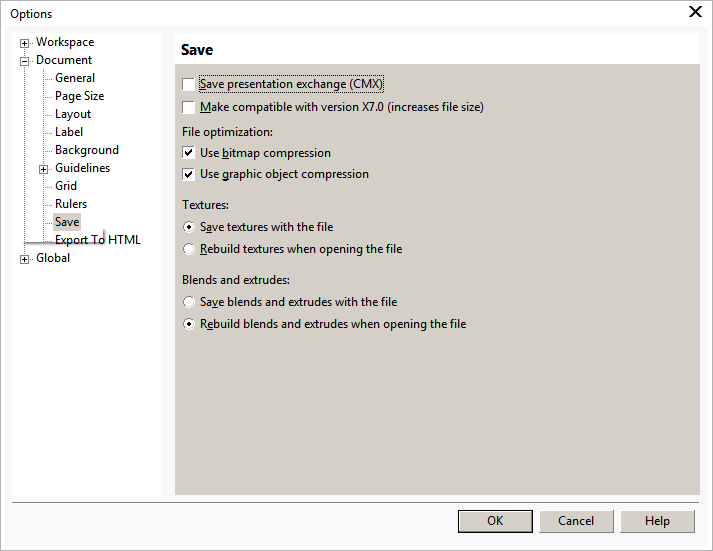713x551 pixels.
Task: Select Save blends and extrudes with file
Action: click(190, 302)
